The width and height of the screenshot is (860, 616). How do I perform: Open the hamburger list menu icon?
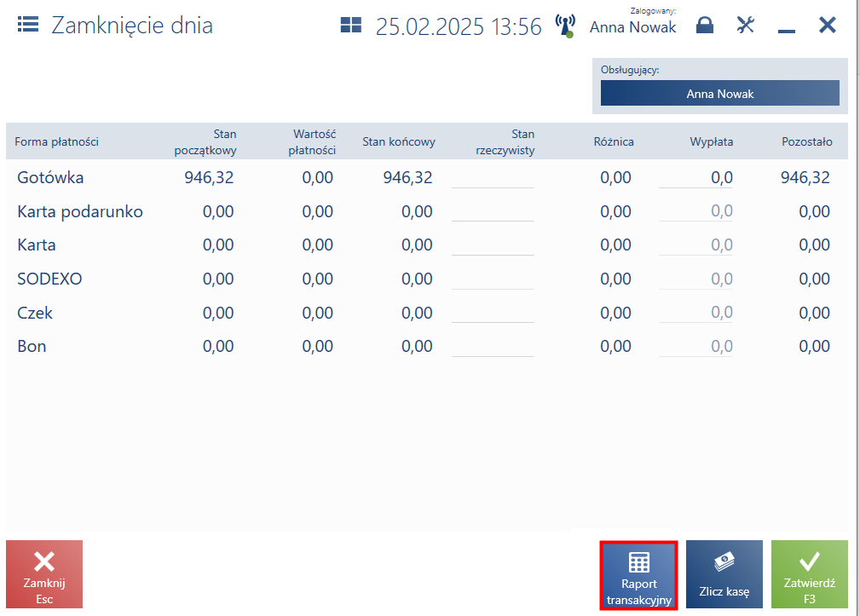click(x=28, y=25)
